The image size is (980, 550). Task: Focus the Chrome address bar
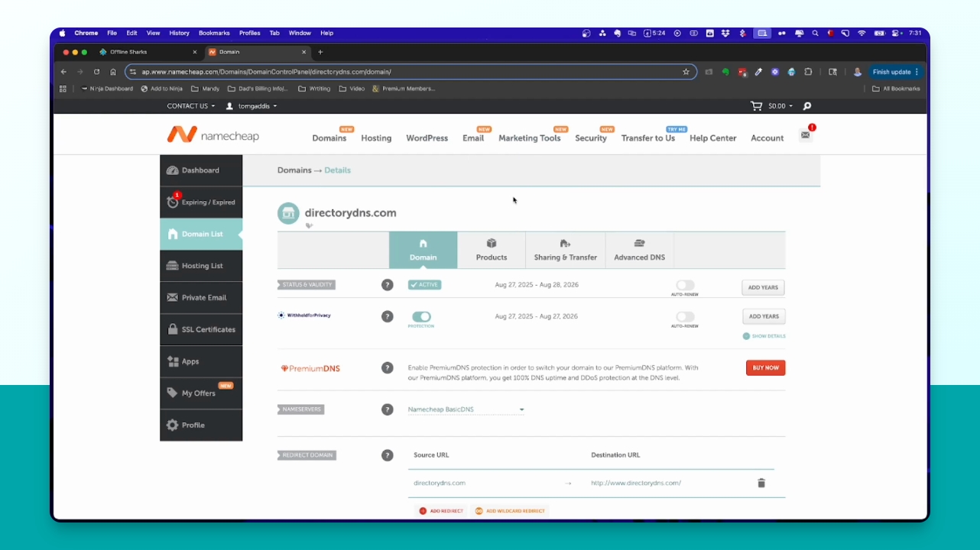tap(411, 72)
